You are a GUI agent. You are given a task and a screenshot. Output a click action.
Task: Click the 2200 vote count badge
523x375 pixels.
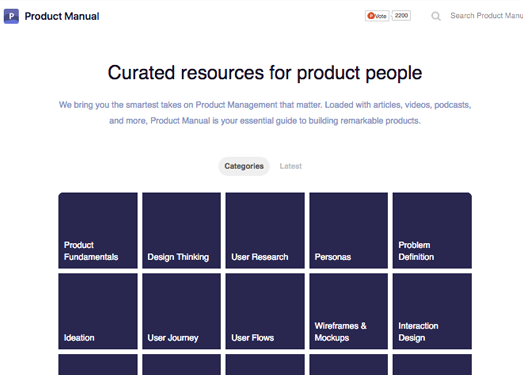(401, 16)
